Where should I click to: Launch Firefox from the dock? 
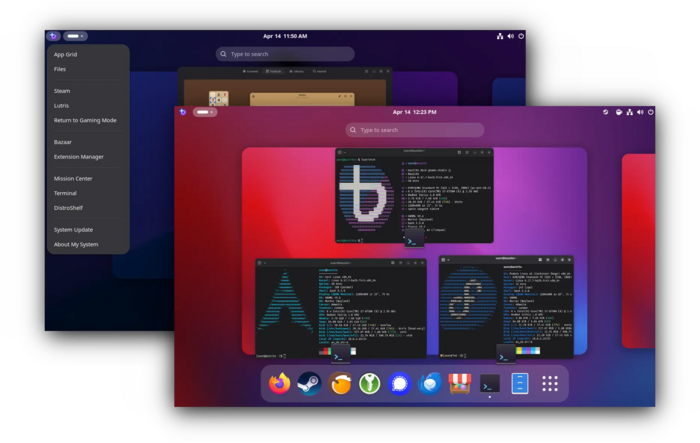click(x=280, y=384)
